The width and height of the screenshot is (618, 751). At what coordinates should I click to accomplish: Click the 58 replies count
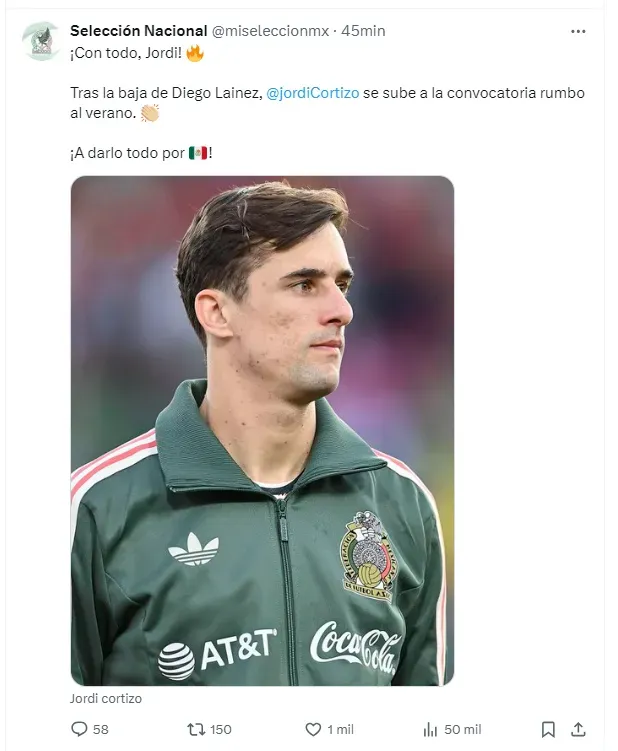pos(101,729)
